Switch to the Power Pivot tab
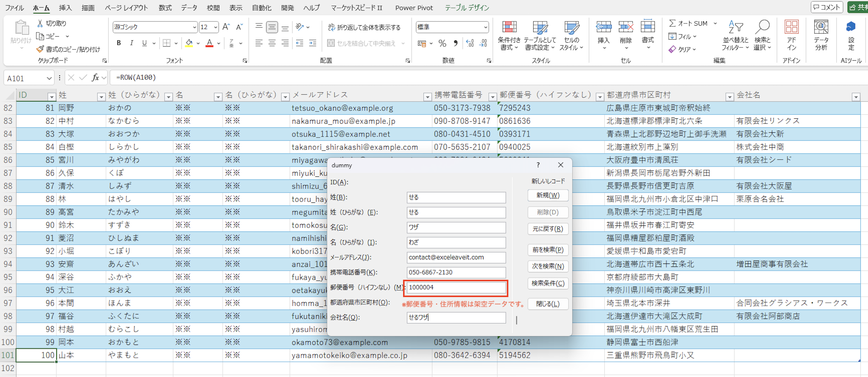 (414, 8)
